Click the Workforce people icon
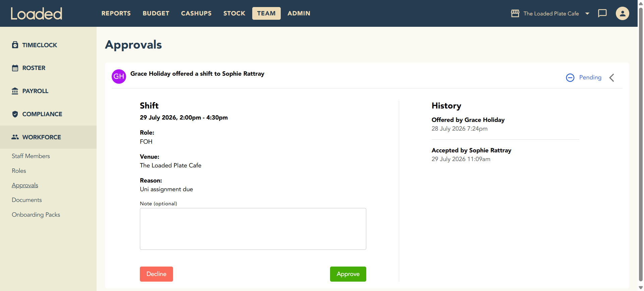 [x=15, y=137]
